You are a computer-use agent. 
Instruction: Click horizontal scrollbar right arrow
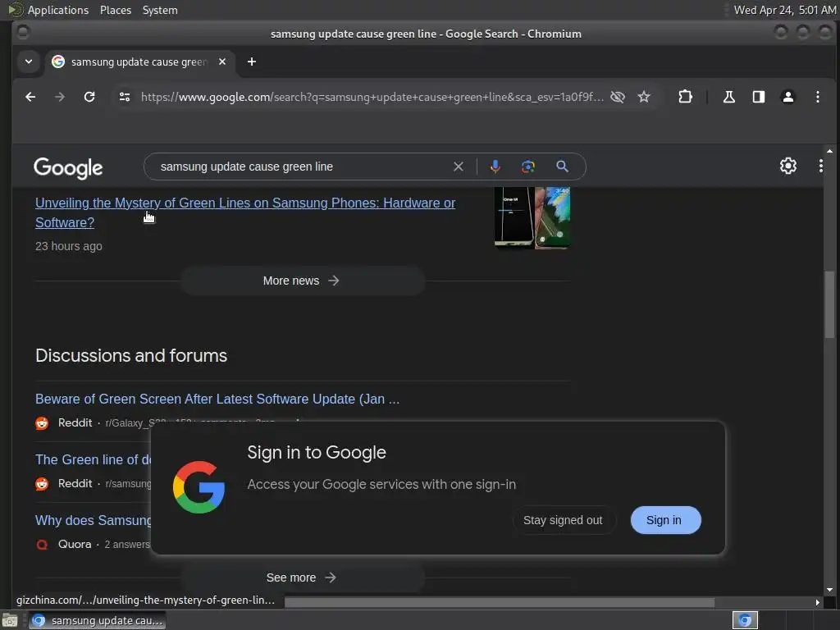pos(818,603)
